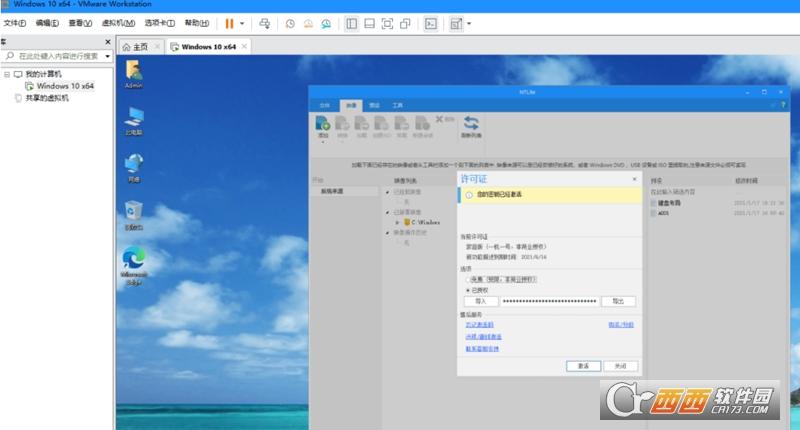Image resolution: width=800 pixels, height=430 pixels.
Task: Open the right-side link beside the forgot-key link
Action: pyautogui.click(x=620, y=325)
